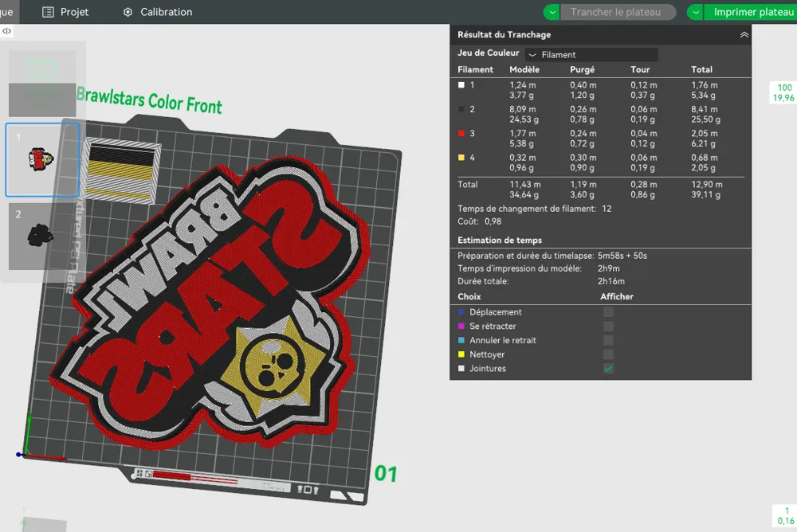The width and height of the screenshot is (797, 532).
Task: Expand the Trancher le plateau dropdown arrow
Action: [552, 12]
